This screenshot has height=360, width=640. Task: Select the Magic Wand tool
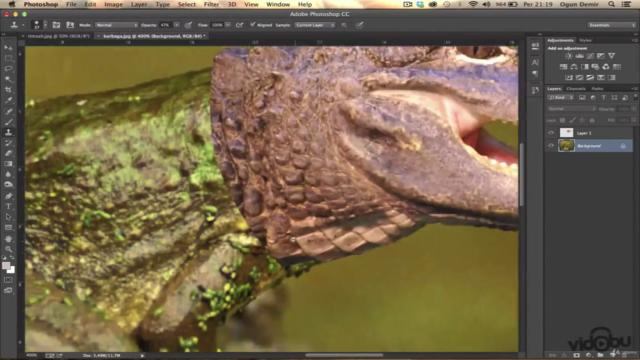pyautogui.click(x=8, y=79)
